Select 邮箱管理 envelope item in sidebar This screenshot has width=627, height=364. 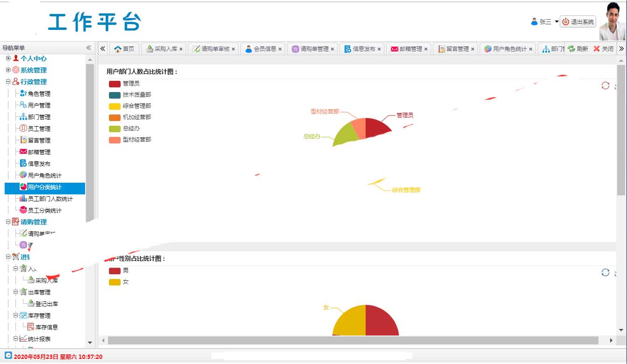coord(39,152)
